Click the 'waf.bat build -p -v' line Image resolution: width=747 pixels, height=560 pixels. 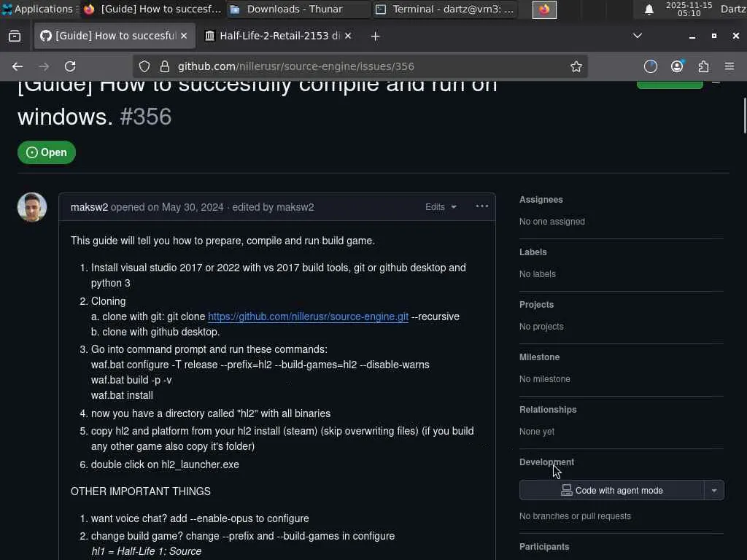click(x=131, y=380)
